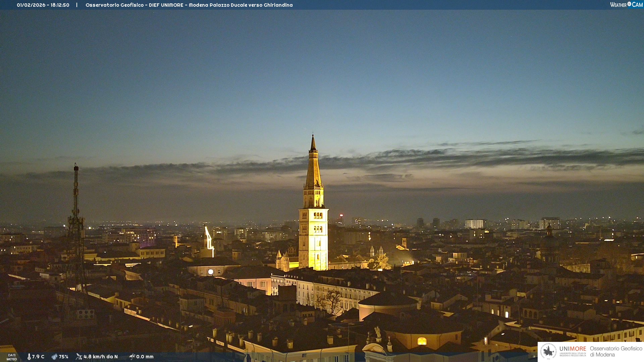The height and width of the screenshot is (362, 644).
Task: Click the lit arched window at bottom
Action: click(422, 341)
